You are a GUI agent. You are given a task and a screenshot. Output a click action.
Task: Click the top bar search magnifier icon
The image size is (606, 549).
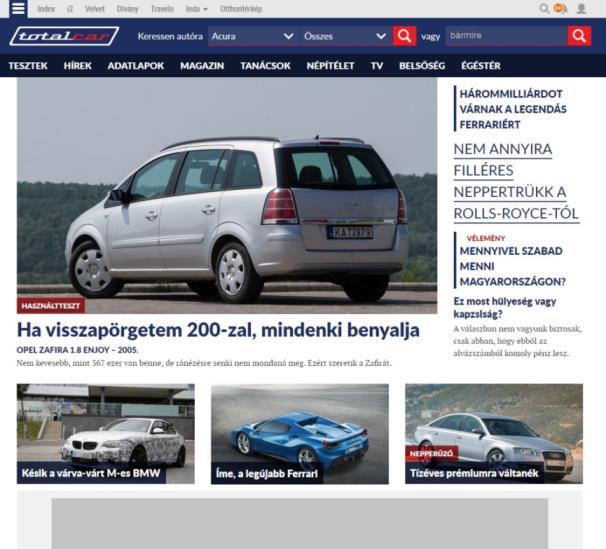click(544, 8)
